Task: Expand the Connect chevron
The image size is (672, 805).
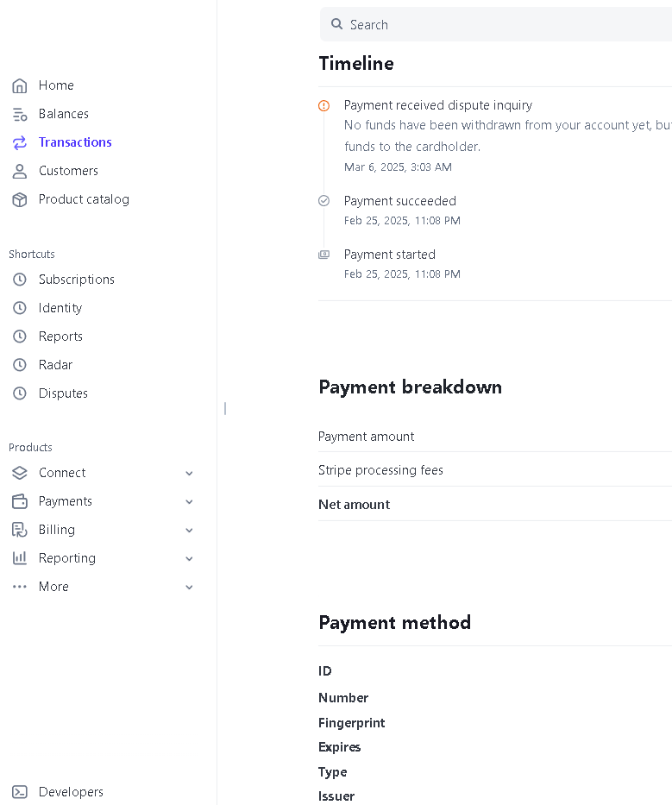Action: point(189,474)
